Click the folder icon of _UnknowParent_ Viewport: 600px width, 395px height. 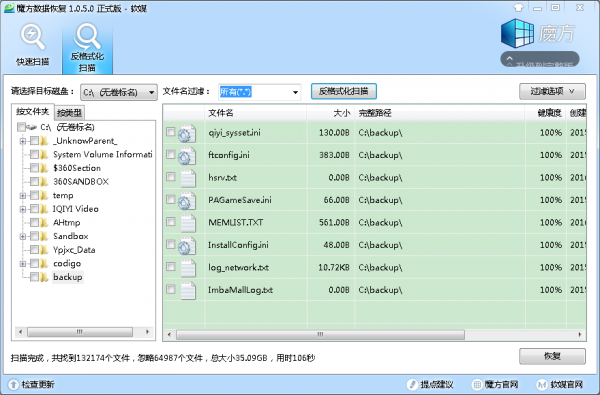pos(45,141)
